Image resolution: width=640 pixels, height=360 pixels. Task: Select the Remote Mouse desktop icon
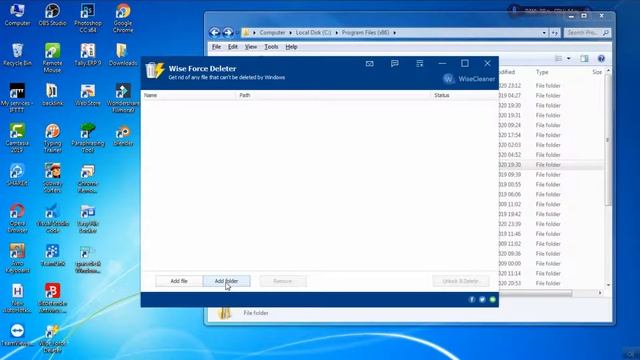pyautogui.click(x=52, y=58)
